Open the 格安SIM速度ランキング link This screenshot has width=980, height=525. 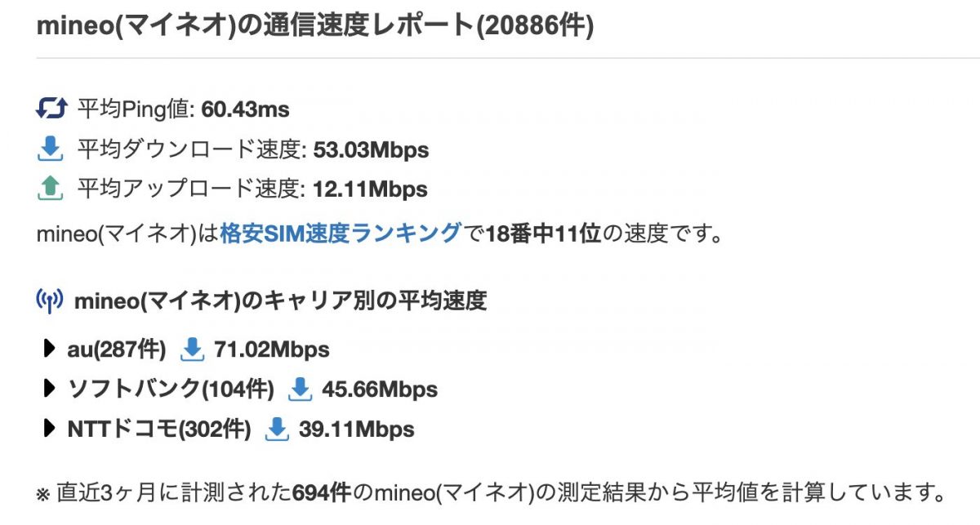click(x=340, y=234)
